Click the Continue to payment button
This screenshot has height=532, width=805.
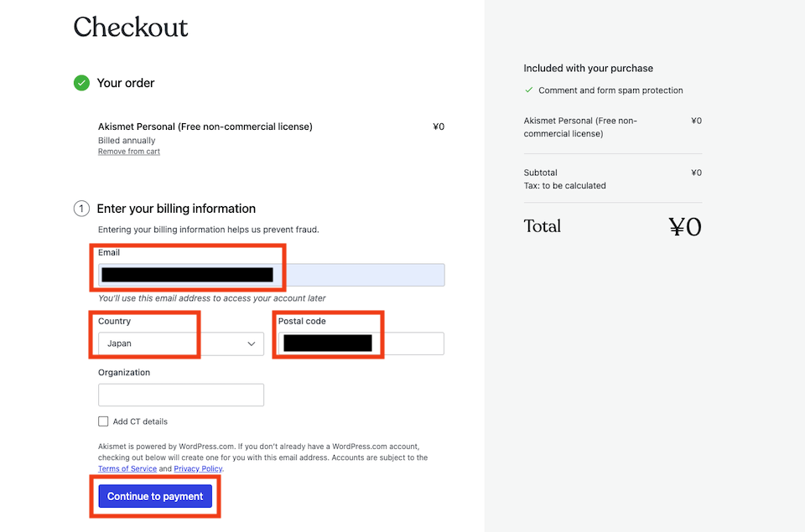pyautogui.click(x=155, y=496)
